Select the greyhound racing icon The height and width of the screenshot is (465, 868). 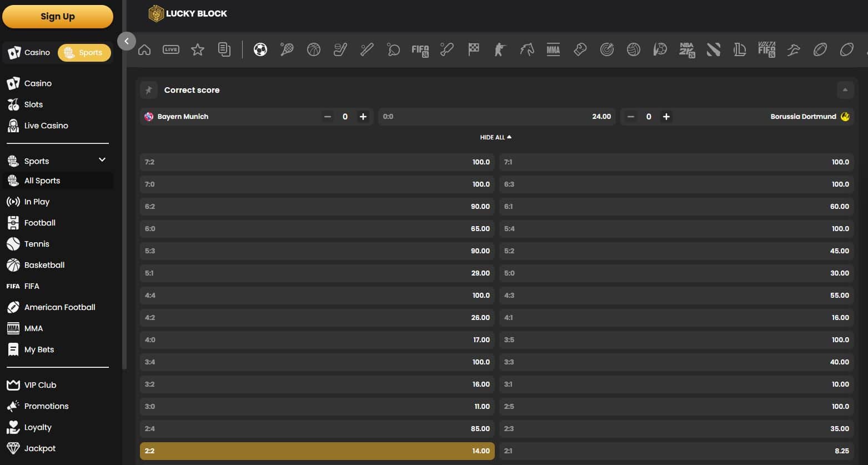click(x=794, y=50)
